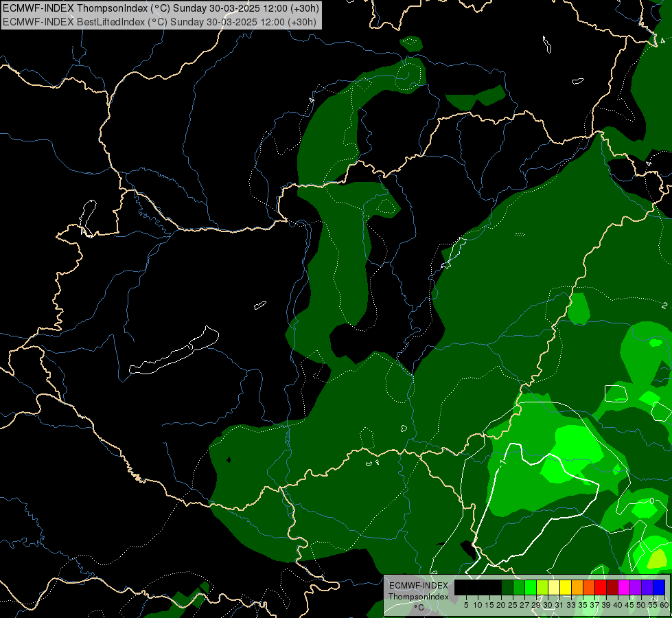Image resolution: width=672 pixels, height=618 pixels.
Task: Click the legend scale label 60
Action: point(664,605)
